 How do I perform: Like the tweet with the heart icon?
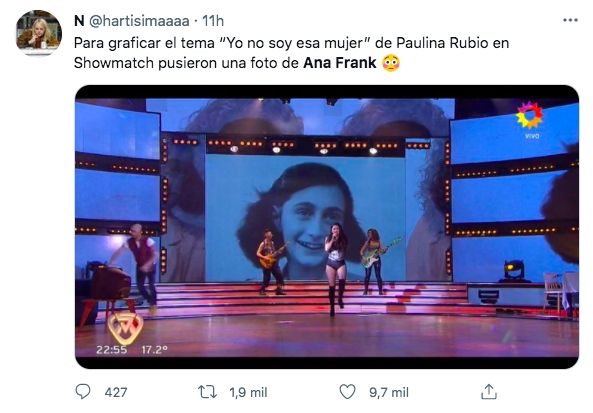click(x=347, y=391)
